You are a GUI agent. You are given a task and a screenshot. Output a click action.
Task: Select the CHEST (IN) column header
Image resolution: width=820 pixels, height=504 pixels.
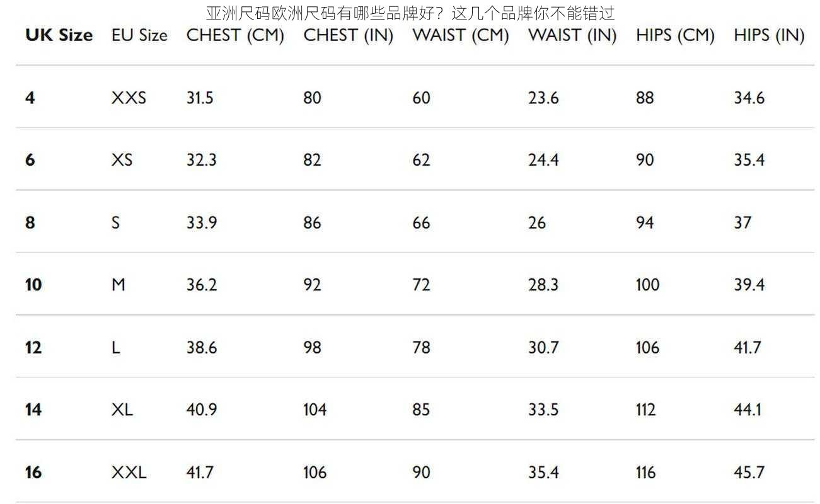(348, 35)
